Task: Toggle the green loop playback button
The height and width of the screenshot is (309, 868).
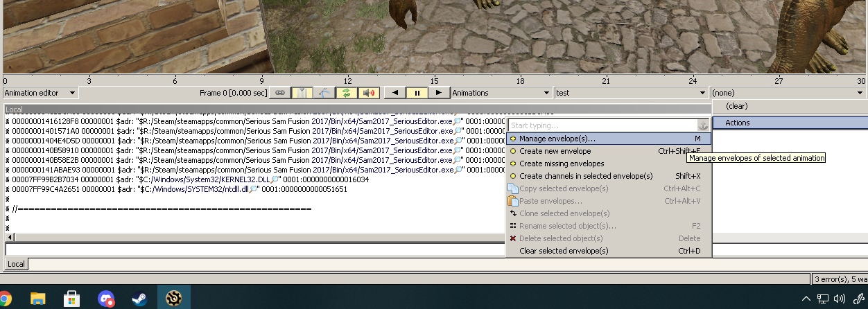Action: coord(346,93)
